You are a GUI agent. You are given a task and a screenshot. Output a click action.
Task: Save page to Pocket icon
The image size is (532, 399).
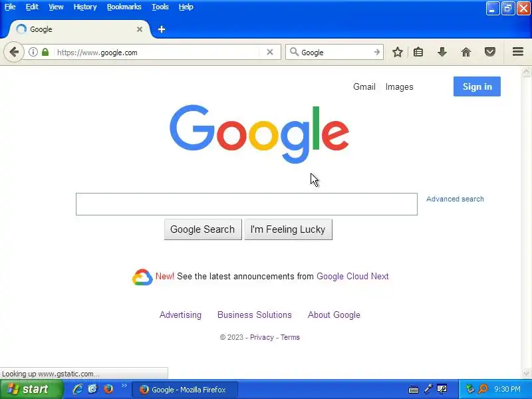(x=489, y=52)
